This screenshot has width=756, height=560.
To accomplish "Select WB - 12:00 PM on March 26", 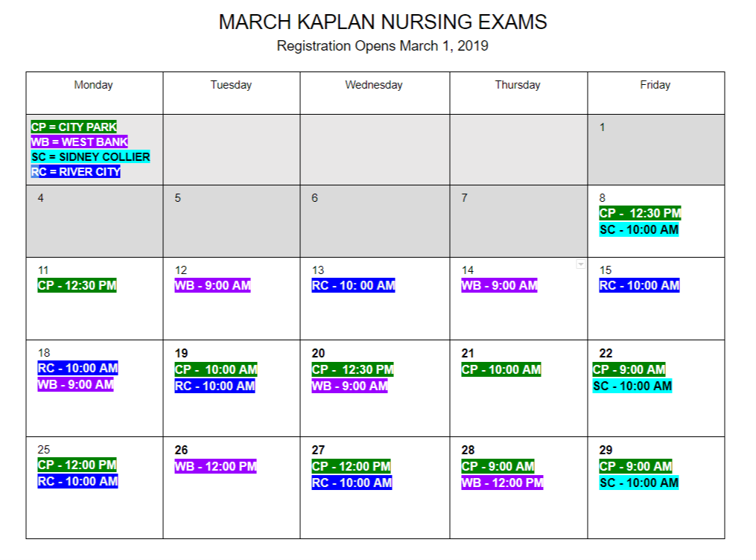I will (215, 466).
